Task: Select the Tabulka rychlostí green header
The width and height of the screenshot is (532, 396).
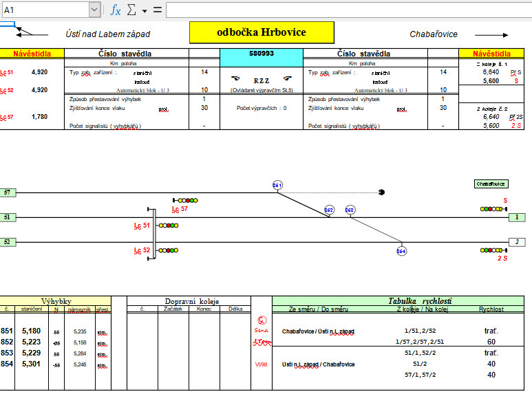Action: tap(398, 300)
